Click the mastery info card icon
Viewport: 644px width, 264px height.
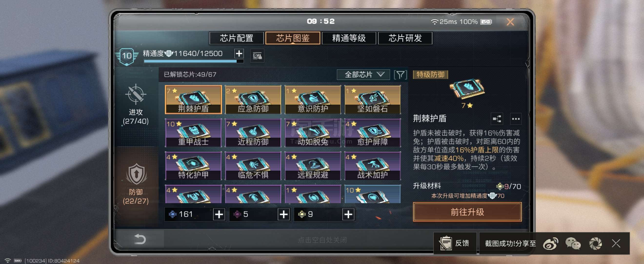pyautogui.click(x=257, y=55)
